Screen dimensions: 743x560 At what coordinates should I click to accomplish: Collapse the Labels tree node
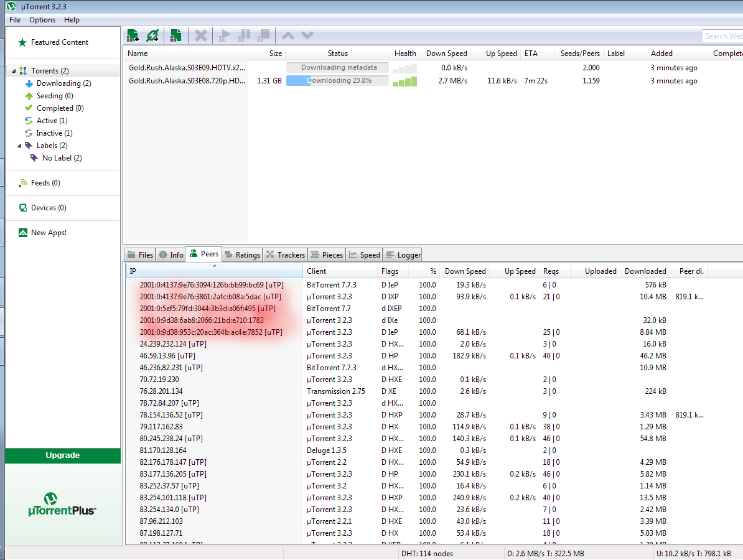click(x=19, y=146)
